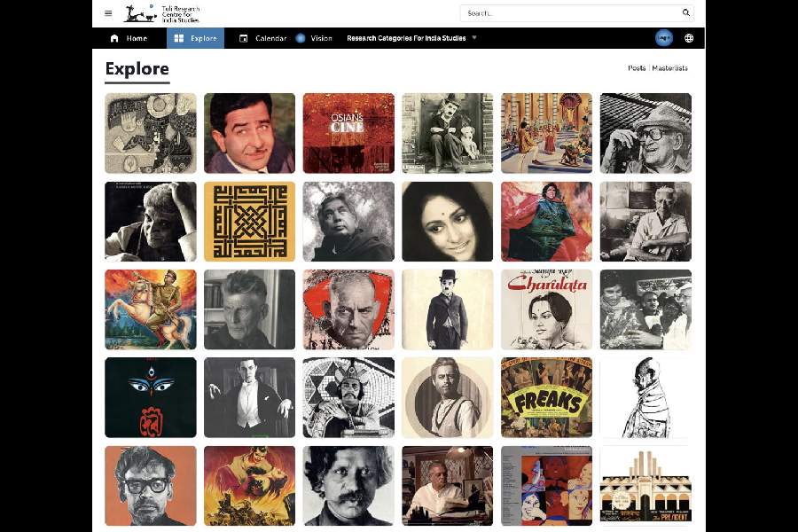
Task: Open the fiery couple embrace poster thumbnail
Action: coord(249,486)
